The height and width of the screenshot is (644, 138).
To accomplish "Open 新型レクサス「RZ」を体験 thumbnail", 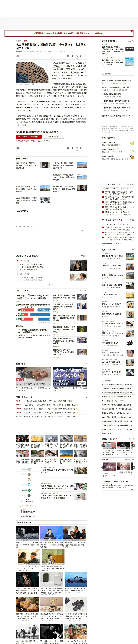I will point(130,285).
